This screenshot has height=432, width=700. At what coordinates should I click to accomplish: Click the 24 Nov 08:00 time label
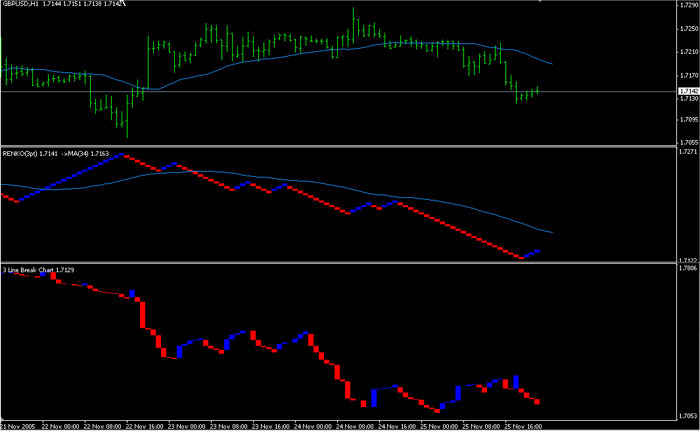355,427
